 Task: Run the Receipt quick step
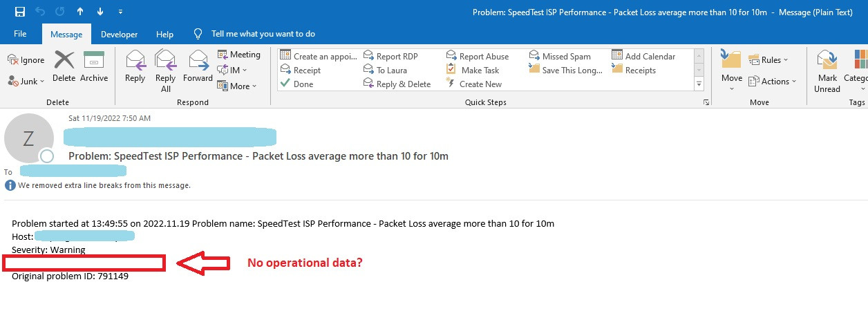[301, 70]
